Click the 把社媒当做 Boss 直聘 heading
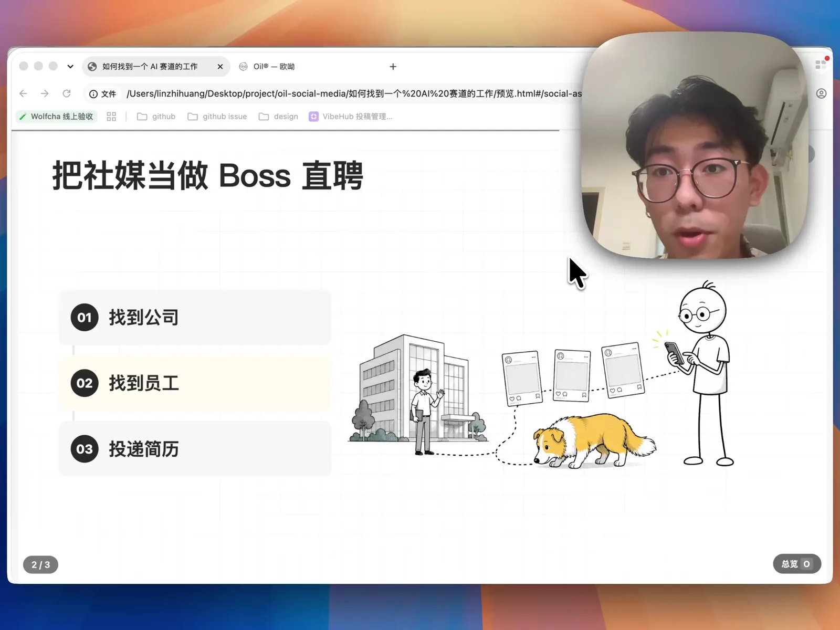 pyautogui.click(x=208, y=175)
